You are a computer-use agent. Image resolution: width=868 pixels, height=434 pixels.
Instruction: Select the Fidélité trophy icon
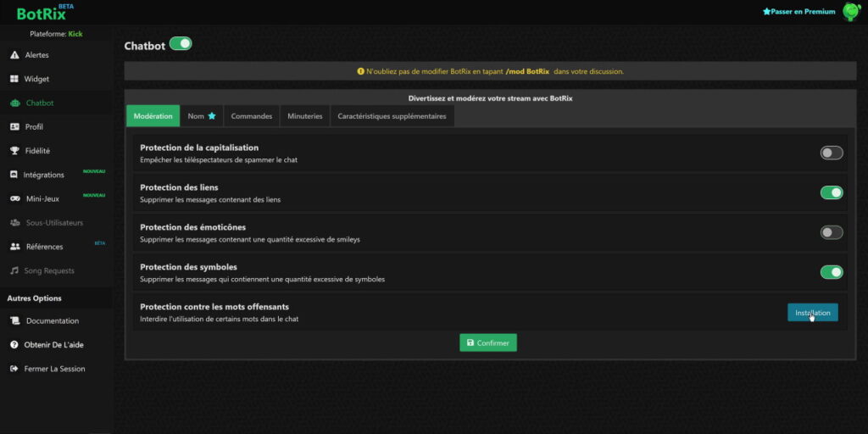(14, 151)
